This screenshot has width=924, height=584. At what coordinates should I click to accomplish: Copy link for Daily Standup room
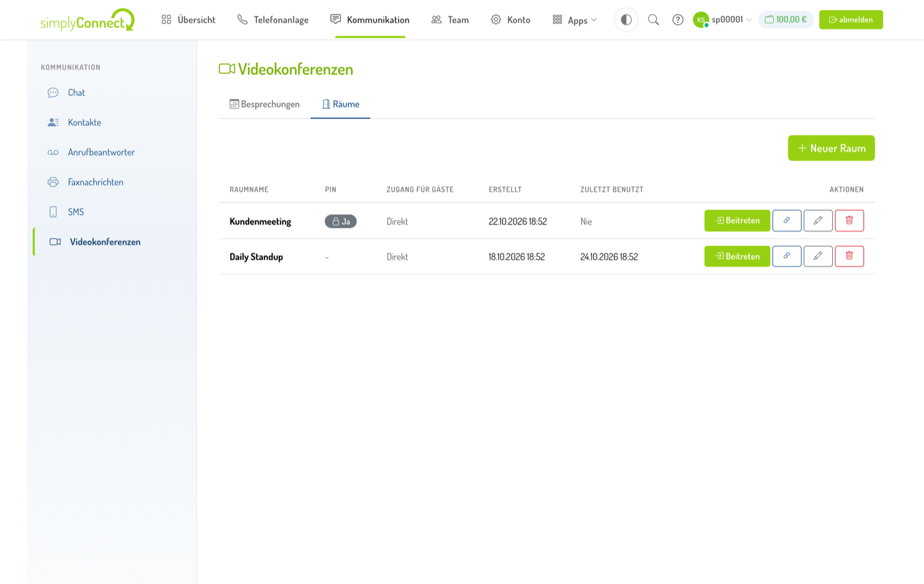(787, 256)
